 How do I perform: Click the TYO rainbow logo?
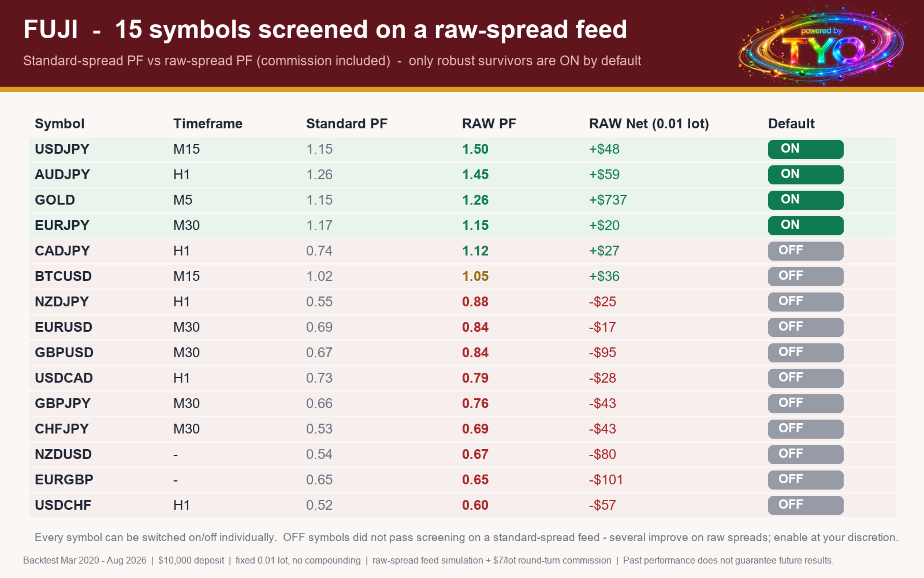coord(821,45)
